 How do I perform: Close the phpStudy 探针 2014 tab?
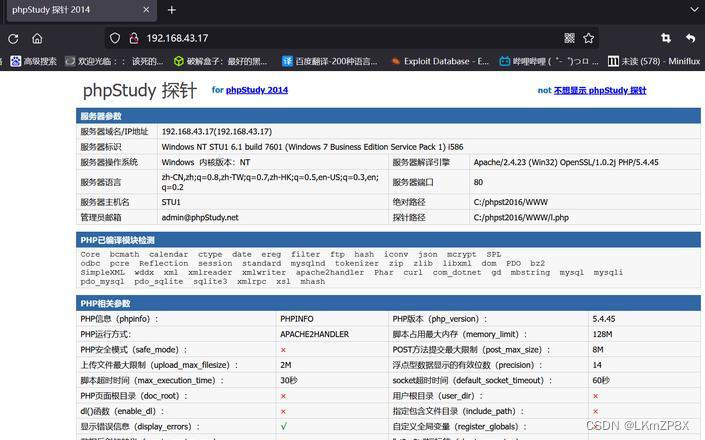pos(146,10)
